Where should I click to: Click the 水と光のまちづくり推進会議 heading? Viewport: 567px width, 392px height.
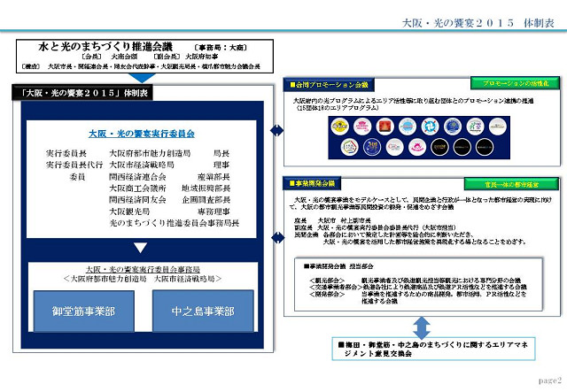[x=103, y=44]
